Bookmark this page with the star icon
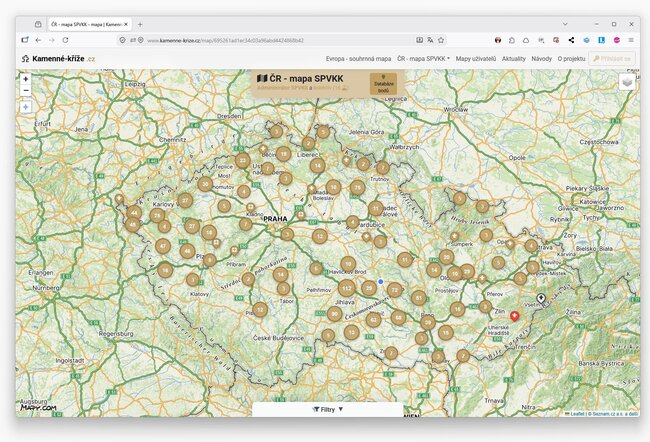Viewport: 650px width, 442px height. point(441,40)
